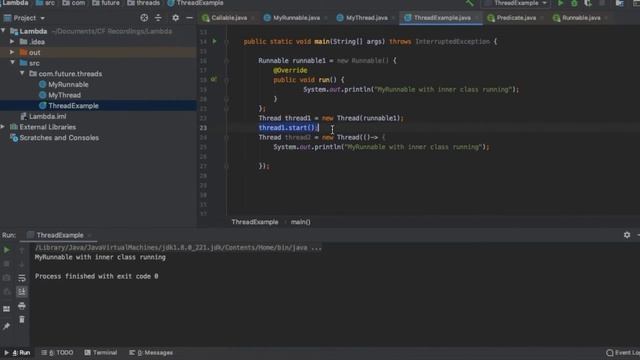The height and width of the screenshot is (360, 640).
Task: Toggle soft-wrap in Run console
Action: (x=22, y=278)
